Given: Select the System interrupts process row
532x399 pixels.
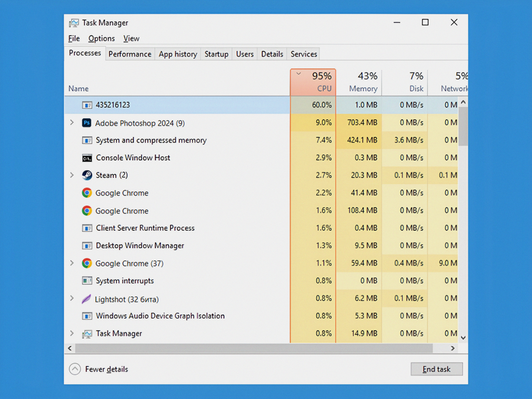Looking at the screenshot, I should pos(124,281).
